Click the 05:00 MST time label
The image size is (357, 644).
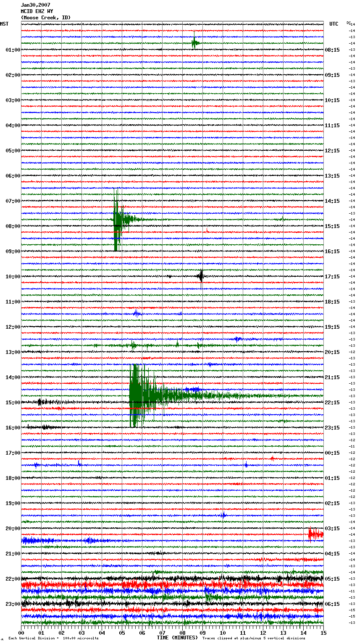pos(13,151)
